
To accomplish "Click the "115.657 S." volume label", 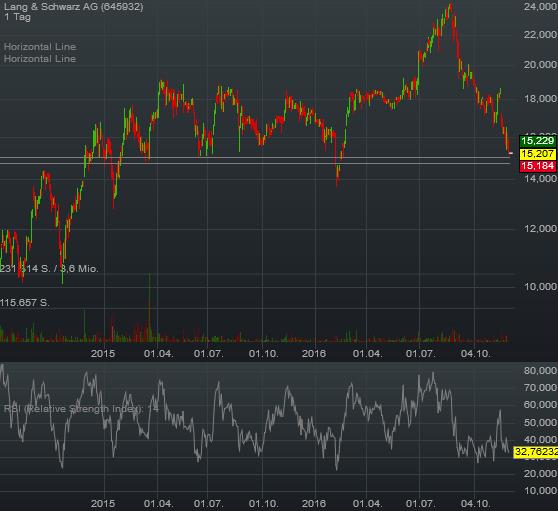I will (25, 303).
